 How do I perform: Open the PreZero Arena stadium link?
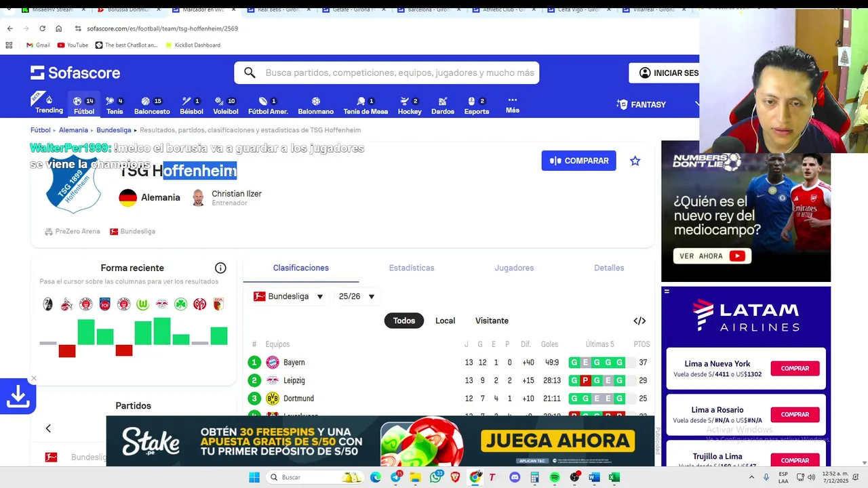(72, 231)
